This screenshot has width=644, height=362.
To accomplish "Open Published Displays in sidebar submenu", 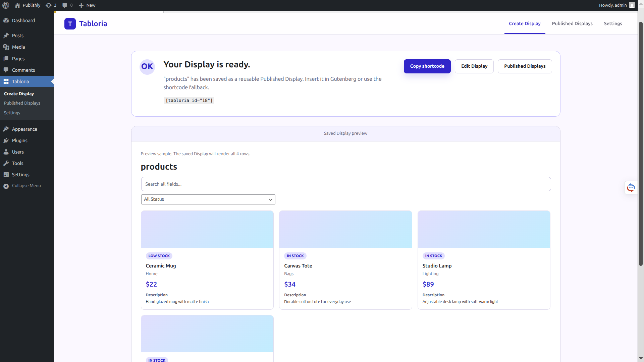I will pos(22,103).
